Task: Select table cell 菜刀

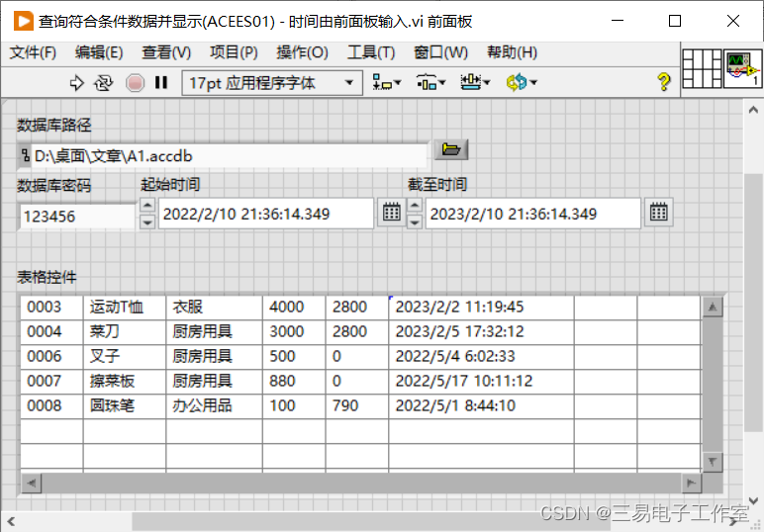Action: pyautogui.click(x=125, y=332)
